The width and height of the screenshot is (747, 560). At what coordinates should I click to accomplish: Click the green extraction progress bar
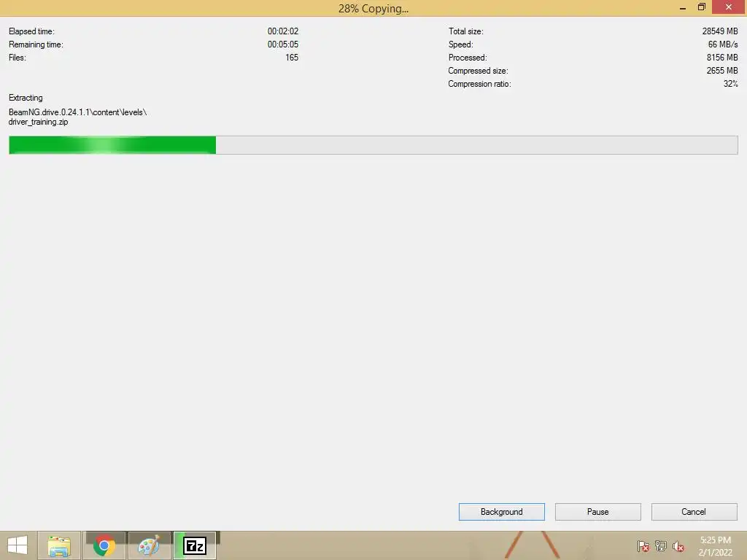(x=373, y=145)
